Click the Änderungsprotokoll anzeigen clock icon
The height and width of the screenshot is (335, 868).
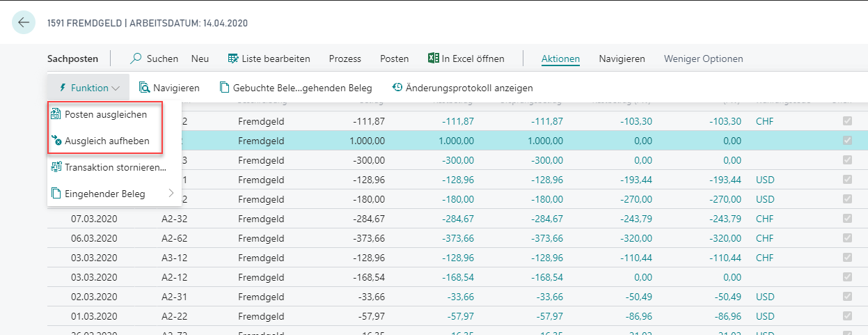(397, 88)
